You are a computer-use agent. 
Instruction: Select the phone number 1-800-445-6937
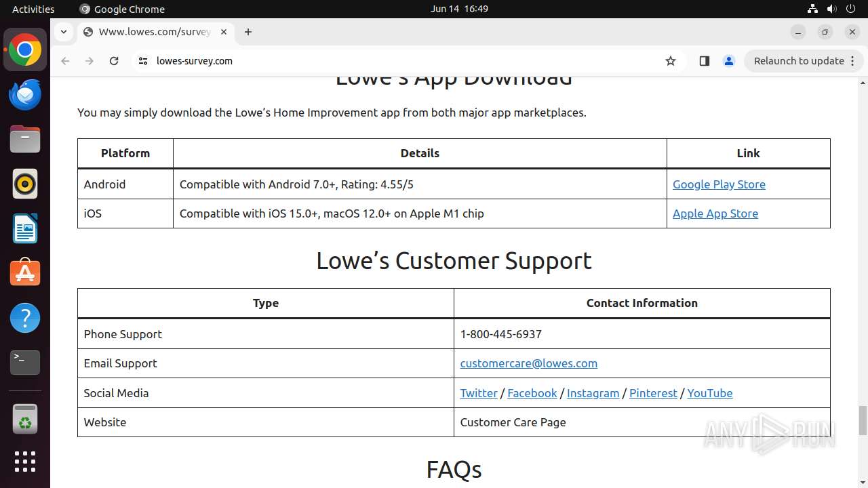click(x=501, y=334)
